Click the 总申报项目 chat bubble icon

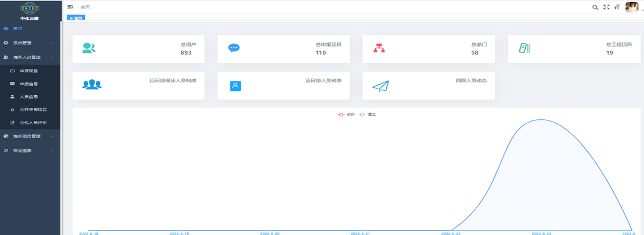click(x=234, y=48)
